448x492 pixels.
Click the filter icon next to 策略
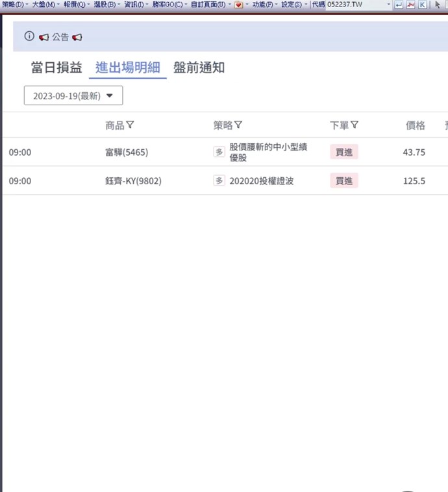(238, 125)
